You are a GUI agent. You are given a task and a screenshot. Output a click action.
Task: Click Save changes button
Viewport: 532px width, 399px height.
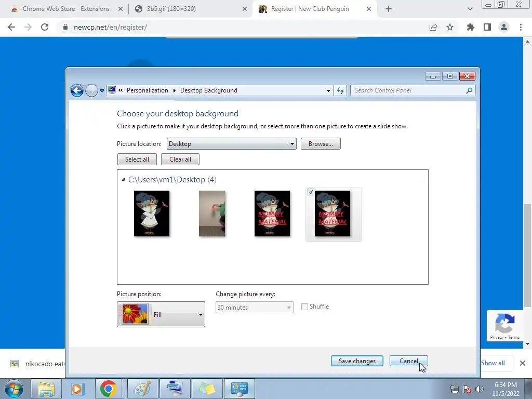(357, 361)
